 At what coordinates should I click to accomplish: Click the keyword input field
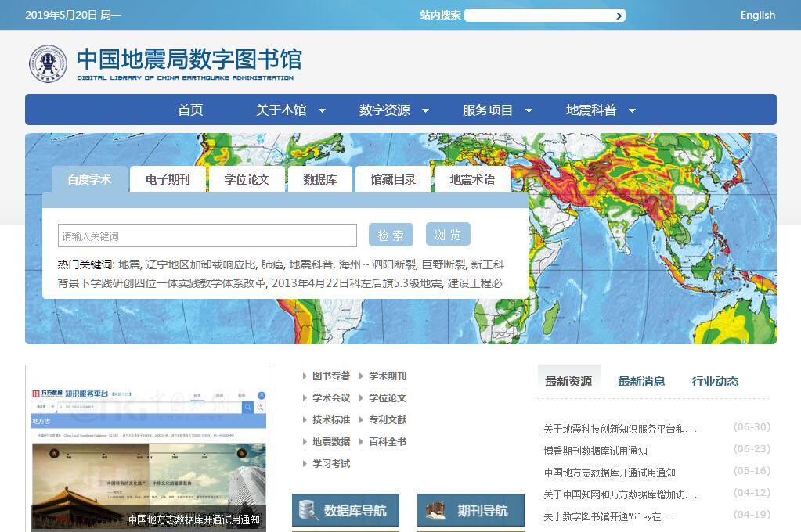[207, 235]
